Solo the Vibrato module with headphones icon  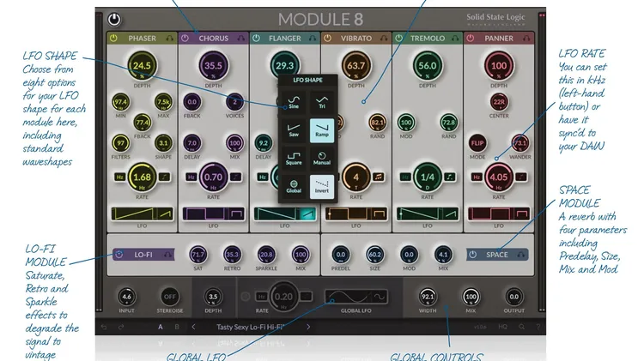pyautogui.click(x=384, y=38)
